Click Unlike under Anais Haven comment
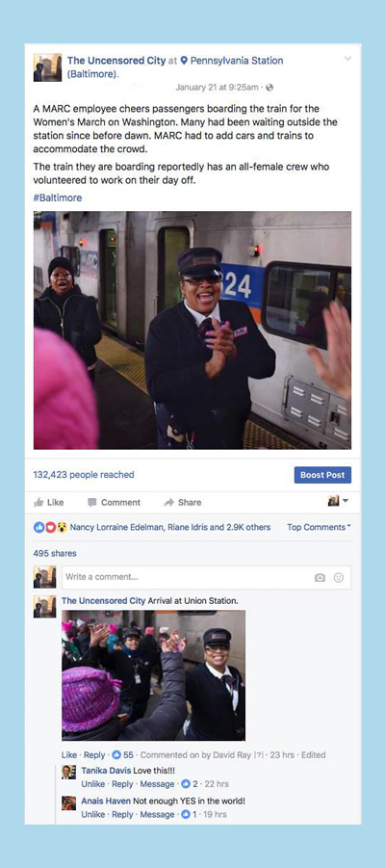Screen dimensions: 385x868 [93, 814]
